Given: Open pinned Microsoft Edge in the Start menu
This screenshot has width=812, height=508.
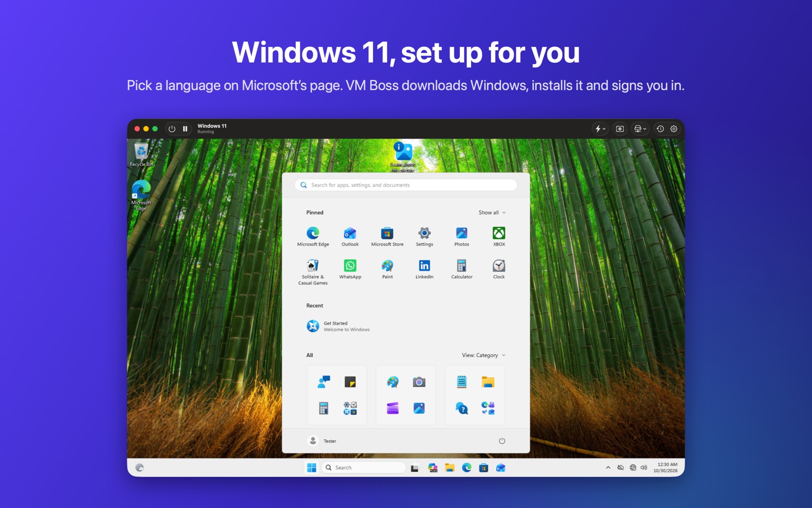Looking at the screenshot, I should pos(313,237).
